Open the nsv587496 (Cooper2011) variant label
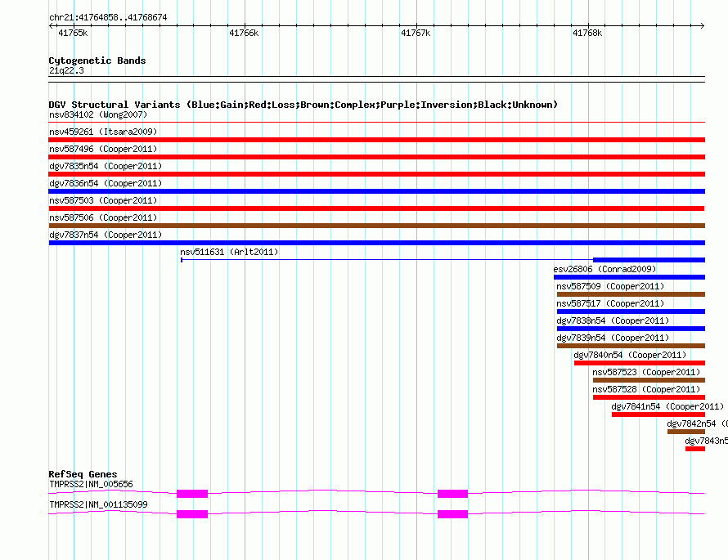The height and width of the screenshot is (560, 728). coord(103,149)
